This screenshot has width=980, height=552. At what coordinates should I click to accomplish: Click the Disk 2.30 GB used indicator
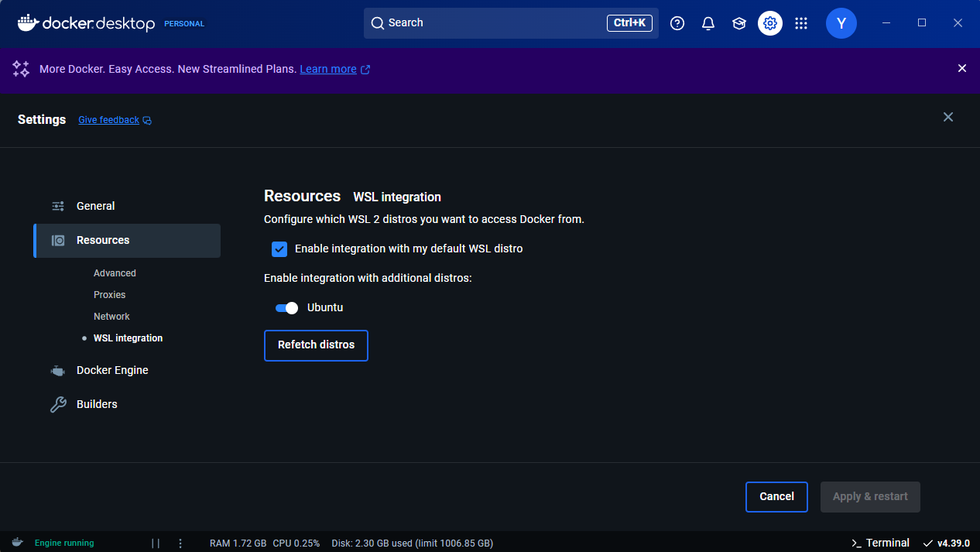tap(413, 543)
